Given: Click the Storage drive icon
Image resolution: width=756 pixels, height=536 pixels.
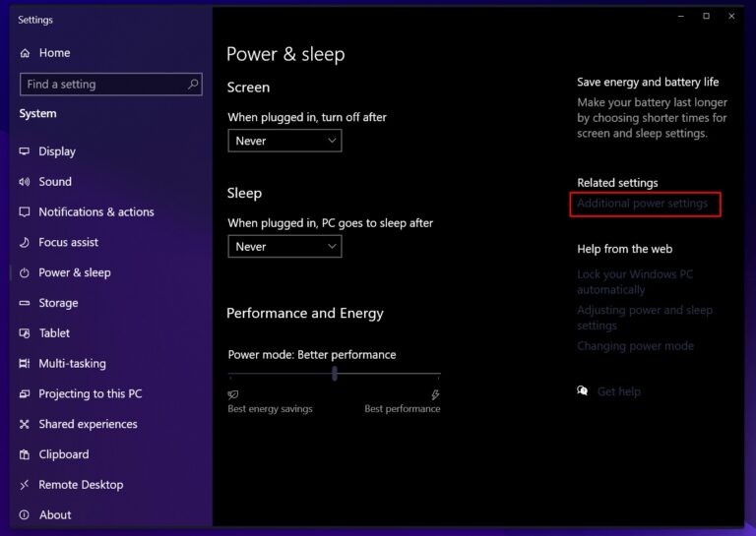Looking at the screenshot, I should pyautogui.click(x=24, y=303).
